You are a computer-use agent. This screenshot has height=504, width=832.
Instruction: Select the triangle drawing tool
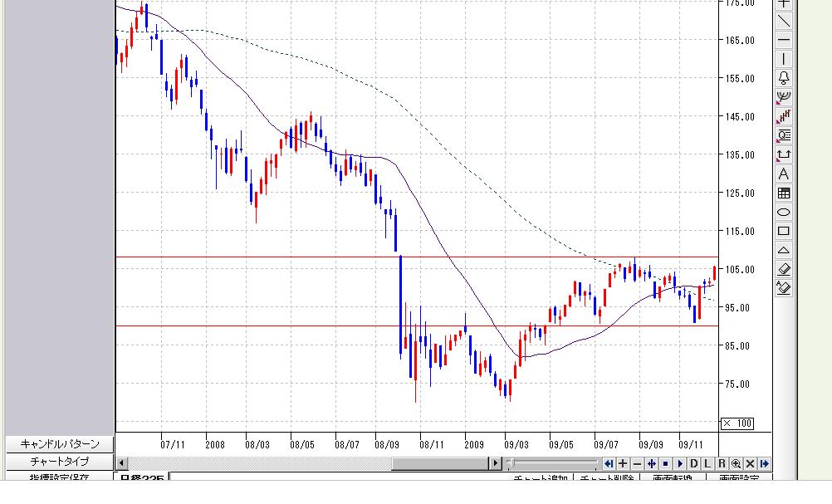tap(784, 251)
